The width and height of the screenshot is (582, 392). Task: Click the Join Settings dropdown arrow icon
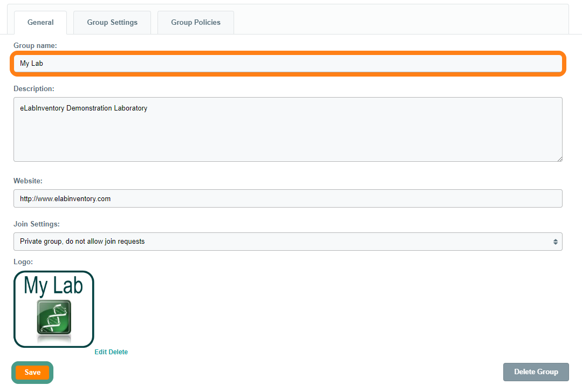tap(555, 242)
